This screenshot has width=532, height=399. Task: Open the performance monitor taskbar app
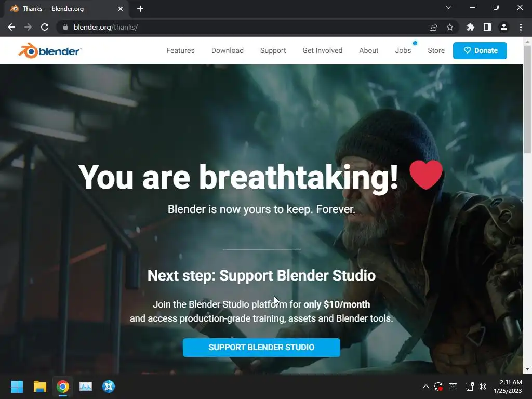[86, 387]
